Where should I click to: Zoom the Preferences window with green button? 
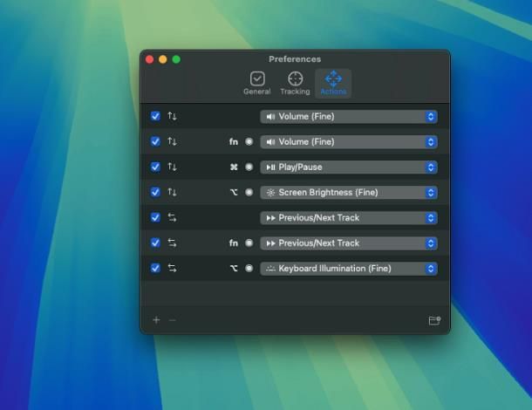tap(176, 59)
